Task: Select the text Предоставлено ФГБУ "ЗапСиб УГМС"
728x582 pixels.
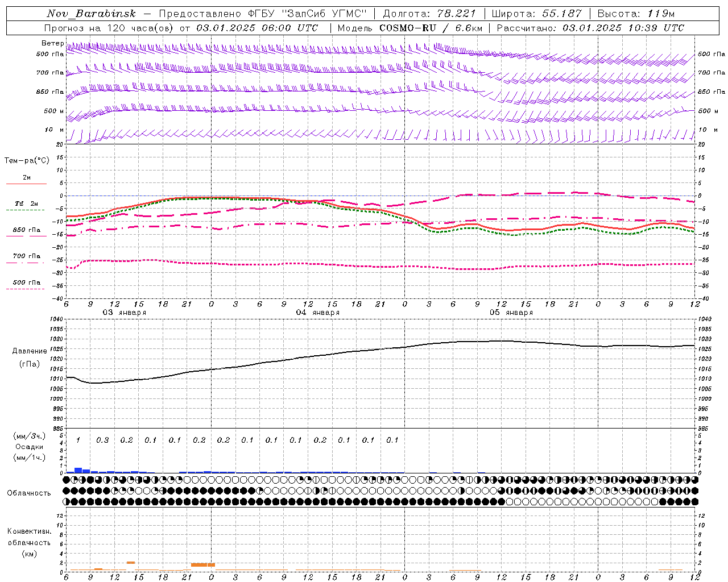Action: [263, 14]
